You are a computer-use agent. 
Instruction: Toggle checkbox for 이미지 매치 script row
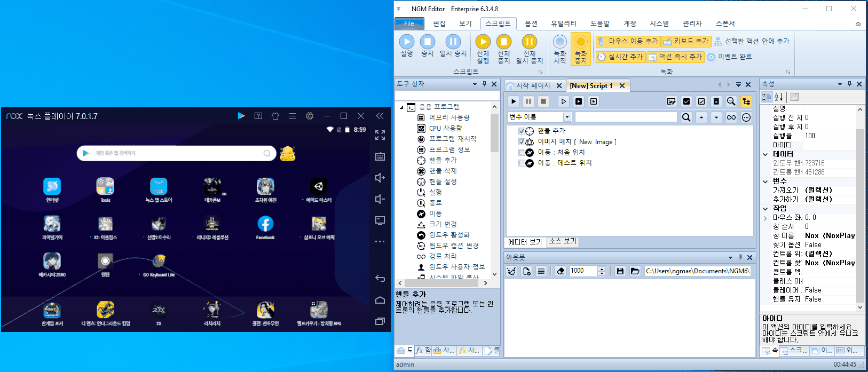click(522, 142)
